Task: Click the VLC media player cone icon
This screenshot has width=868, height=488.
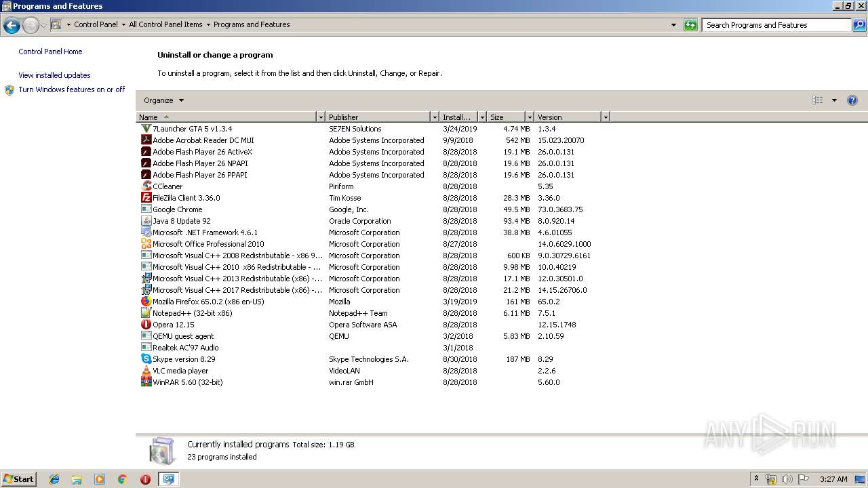Action: click(x=146, y=371)
